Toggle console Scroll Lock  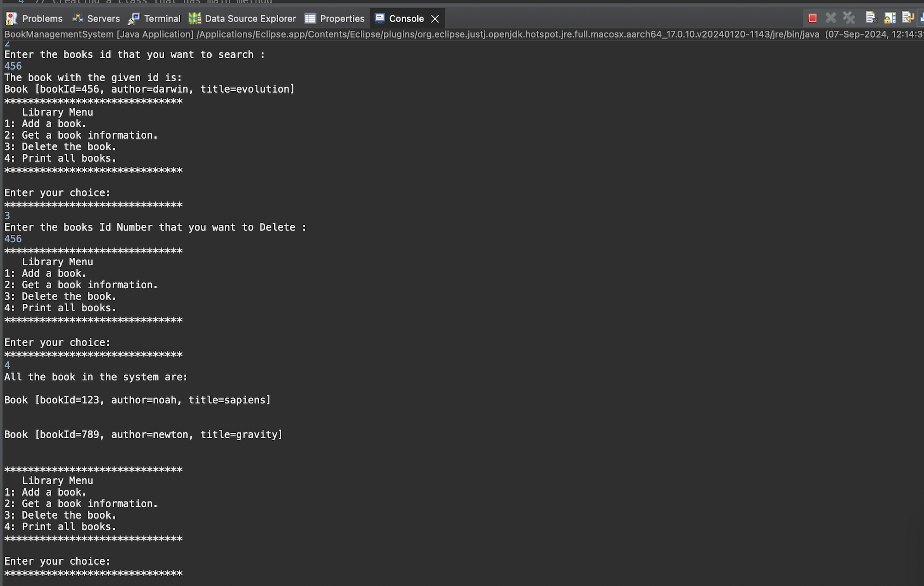[890, 18]
